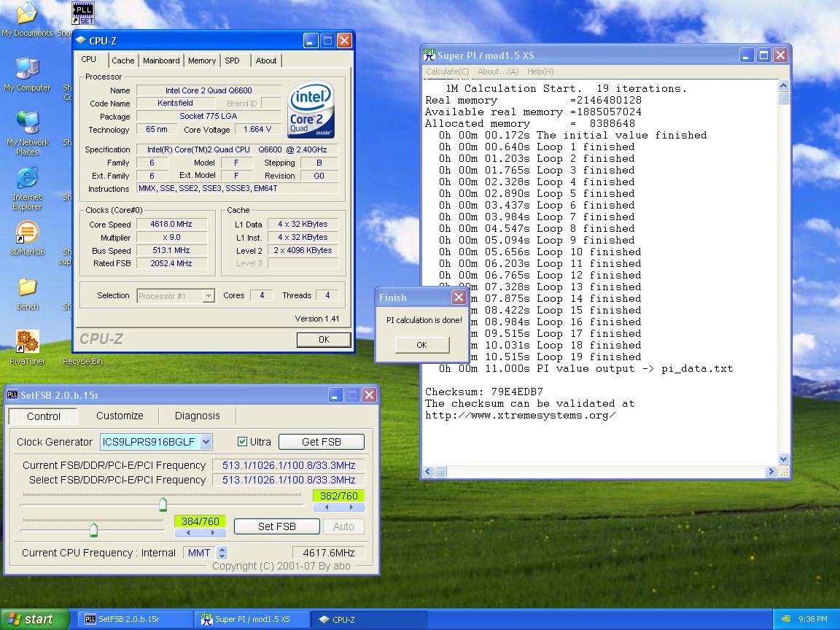Decrease the 382/760 value with left arrow
The height and width of the screenshot is (630, 840).
coord(327,507)
